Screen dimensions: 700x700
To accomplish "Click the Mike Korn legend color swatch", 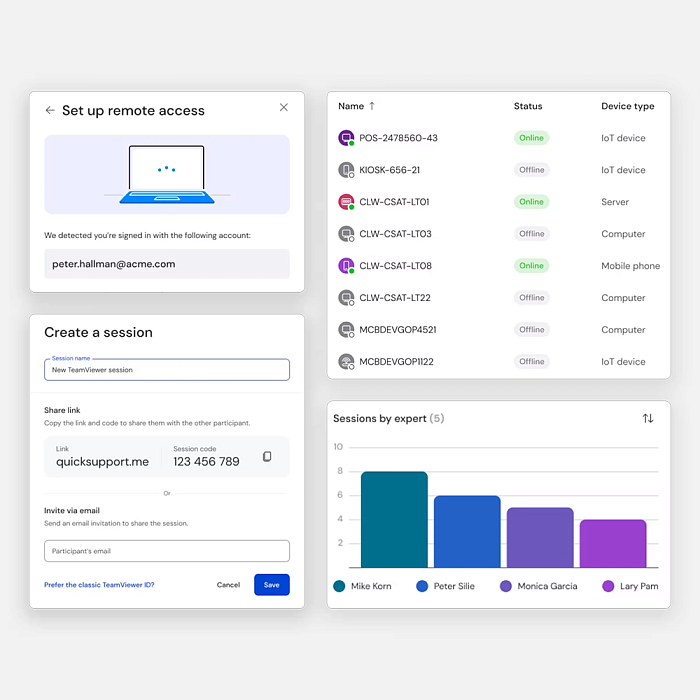I will 340,586.
